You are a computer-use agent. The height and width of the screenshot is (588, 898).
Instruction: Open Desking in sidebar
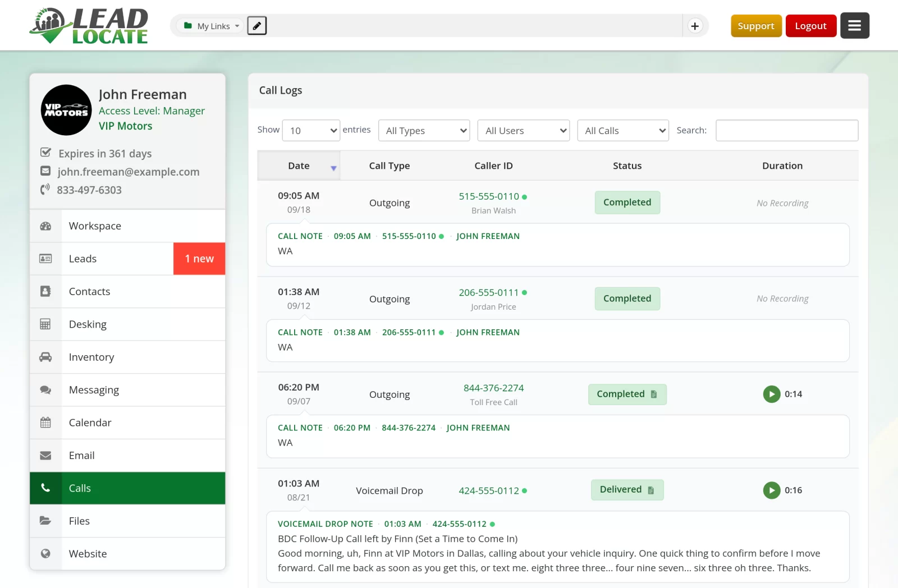pyautogui.click(x=127, y=324)
